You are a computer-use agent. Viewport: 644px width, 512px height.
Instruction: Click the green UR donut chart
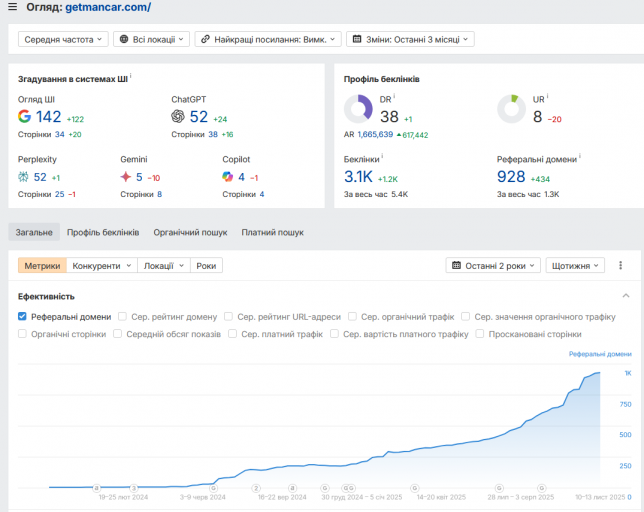tap(511, 109)
